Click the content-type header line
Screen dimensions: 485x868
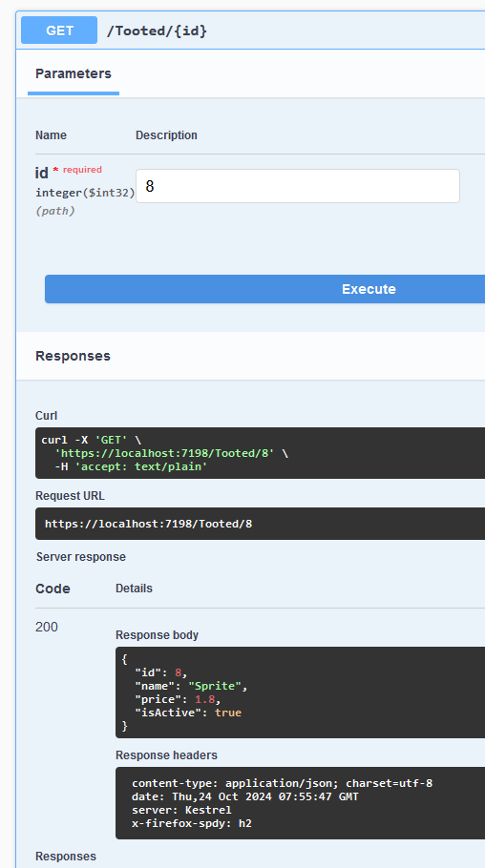283,783
